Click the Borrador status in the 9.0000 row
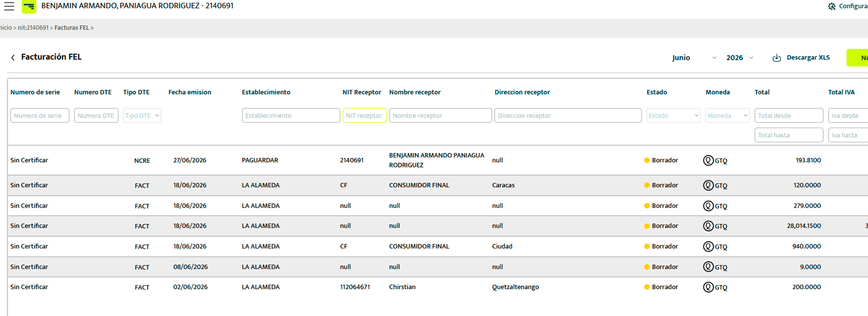The width and height of the screenshot is (868, 316). click(x=665, y=267)
